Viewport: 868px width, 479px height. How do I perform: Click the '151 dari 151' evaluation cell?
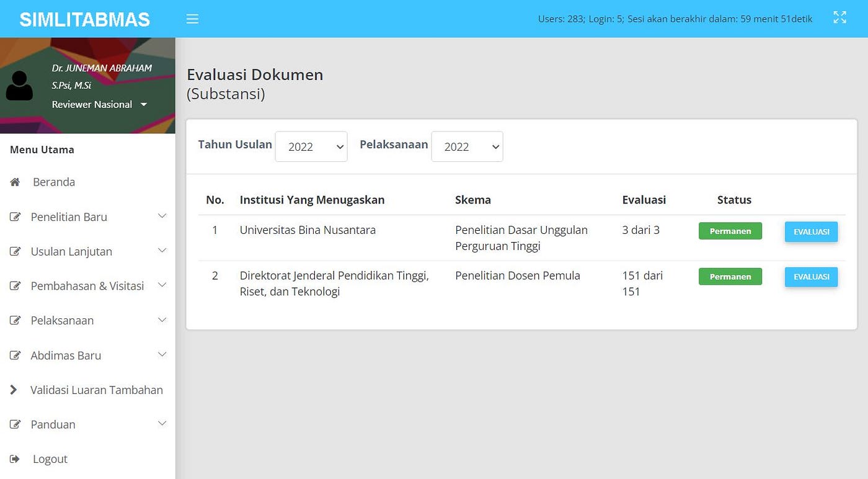pyautogui.click(x=642, y=284)
